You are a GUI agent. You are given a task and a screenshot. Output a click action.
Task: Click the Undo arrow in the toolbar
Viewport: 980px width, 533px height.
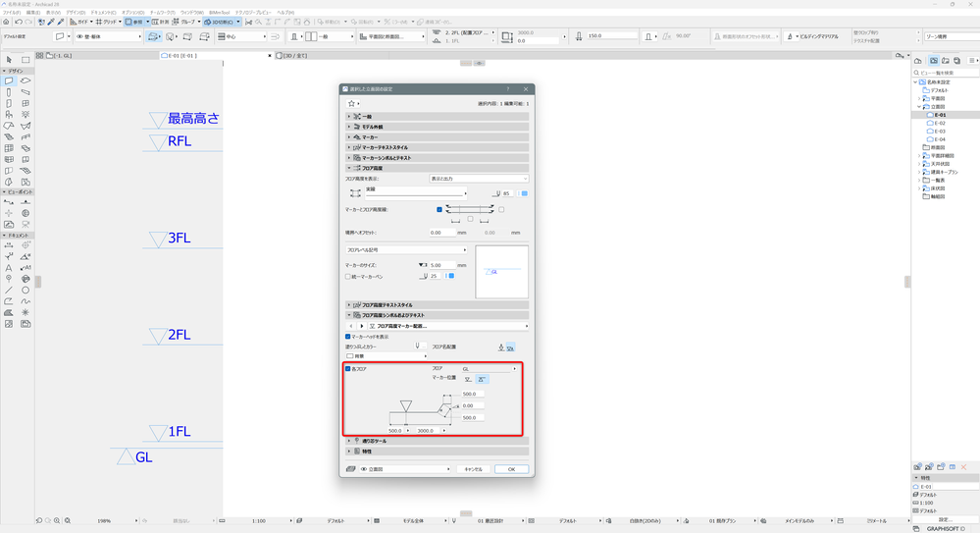coord(18,22)
